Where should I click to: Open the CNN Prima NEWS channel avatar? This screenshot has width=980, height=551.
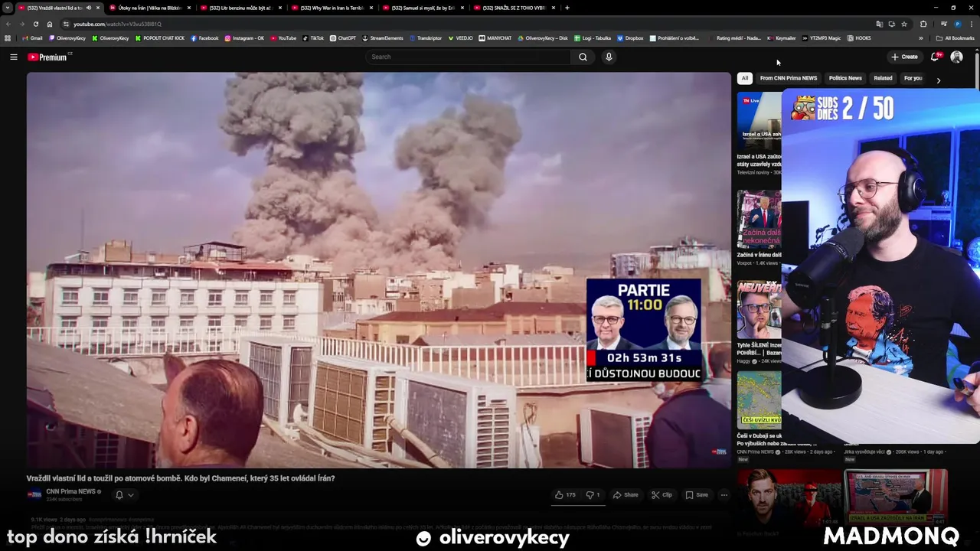pos(34,494)
